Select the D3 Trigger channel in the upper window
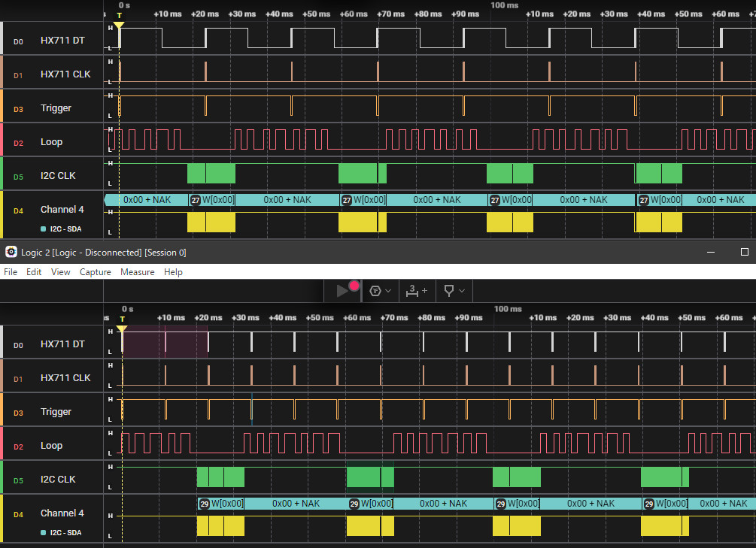The image size is (756, 548). [52, 108]
